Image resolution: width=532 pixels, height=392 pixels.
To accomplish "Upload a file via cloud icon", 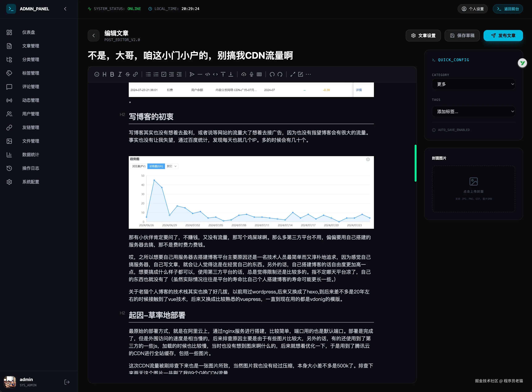I will pos(244,74).
